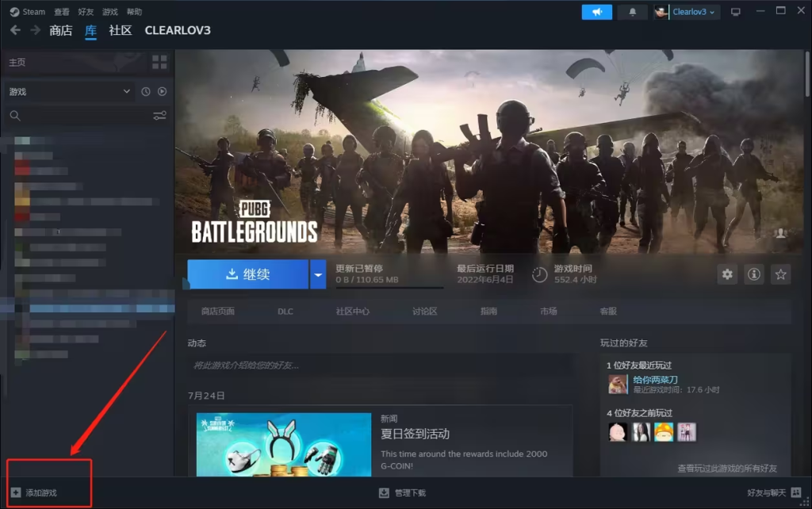Go forward with the right arrow
This screenshot has width=812, height=509.
(x=35, y=31)
